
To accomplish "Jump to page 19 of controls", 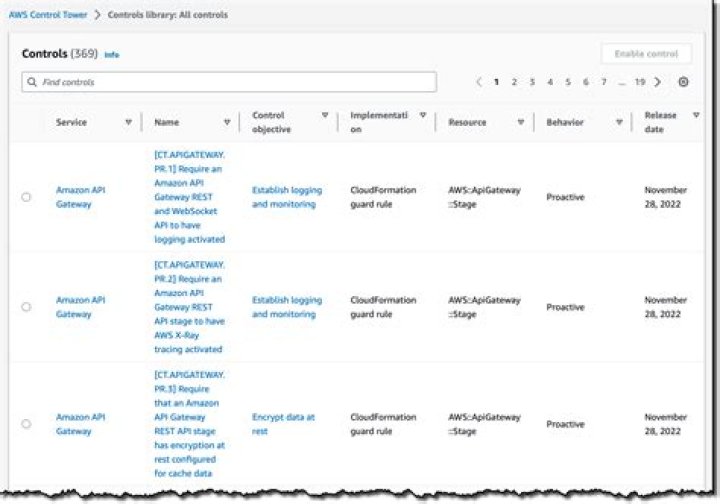I will [x=639, y=82].
